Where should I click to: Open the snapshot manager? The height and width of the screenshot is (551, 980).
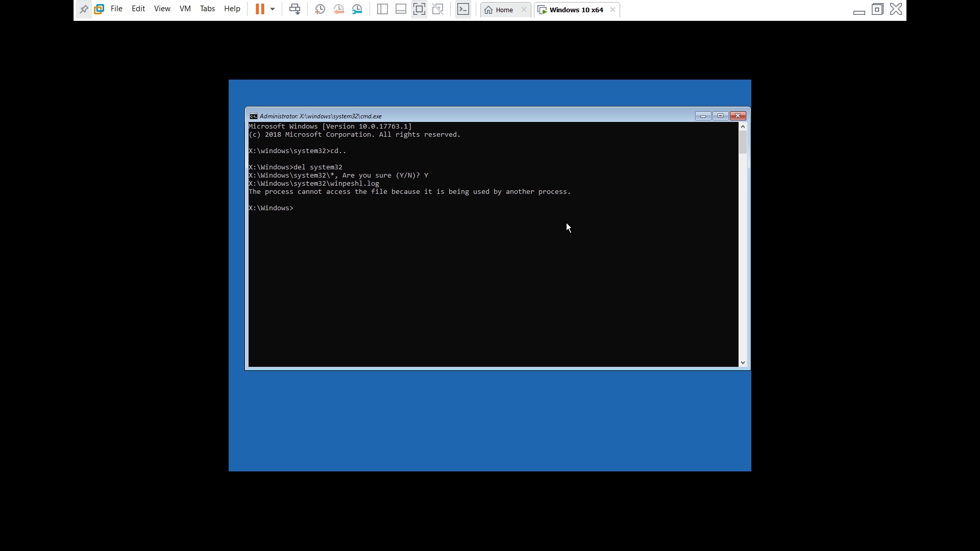point(358,9)
